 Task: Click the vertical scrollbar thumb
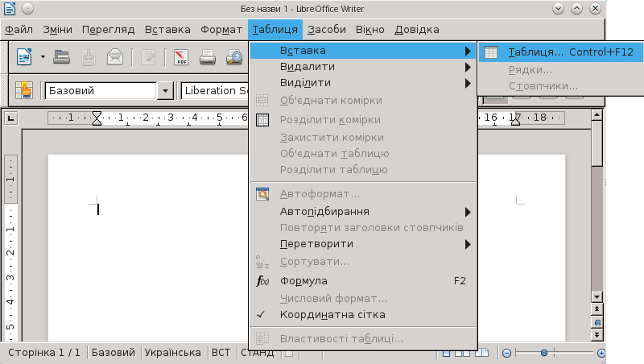tap(597, 143)
